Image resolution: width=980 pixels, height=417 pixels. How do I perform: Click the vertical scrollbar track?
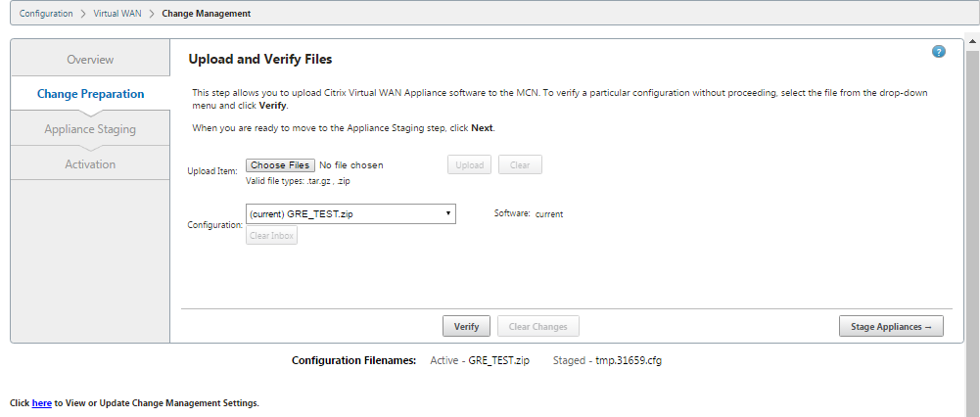click(x=974, y=231)
